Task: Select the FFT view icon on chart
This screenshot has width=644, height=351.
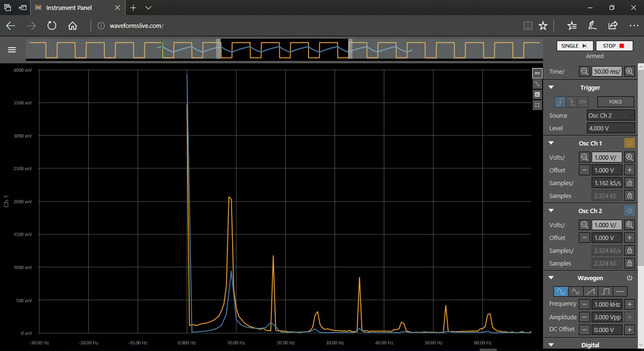Action: 537,73
